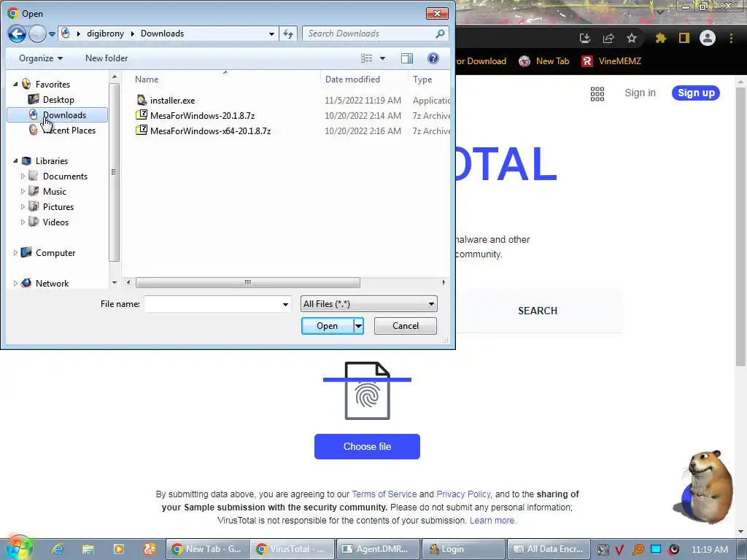Open the Learn more link
The height and width of the screenshot is (560, 747).
tap(492, 521)
